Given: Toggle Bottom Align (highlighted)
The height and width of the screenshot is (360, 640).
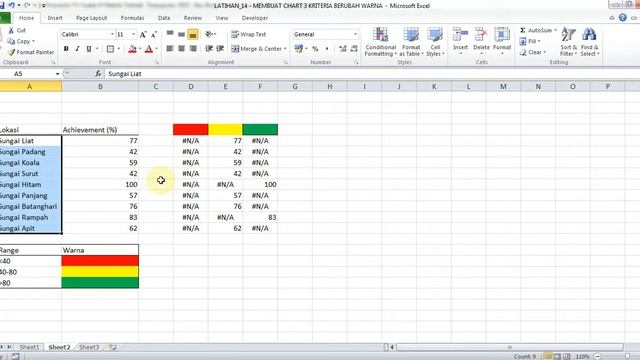Looking at the screenshot, I should (x=193, y=34).
